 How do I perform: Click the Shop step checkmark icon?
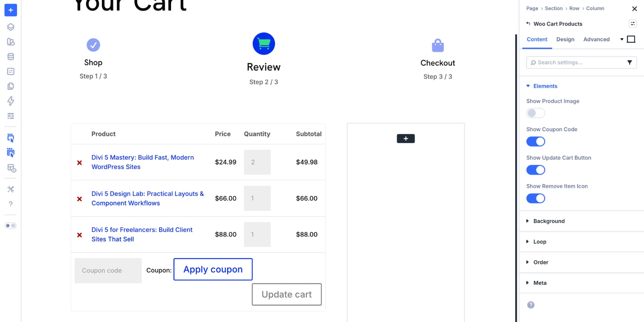point(93,45)
